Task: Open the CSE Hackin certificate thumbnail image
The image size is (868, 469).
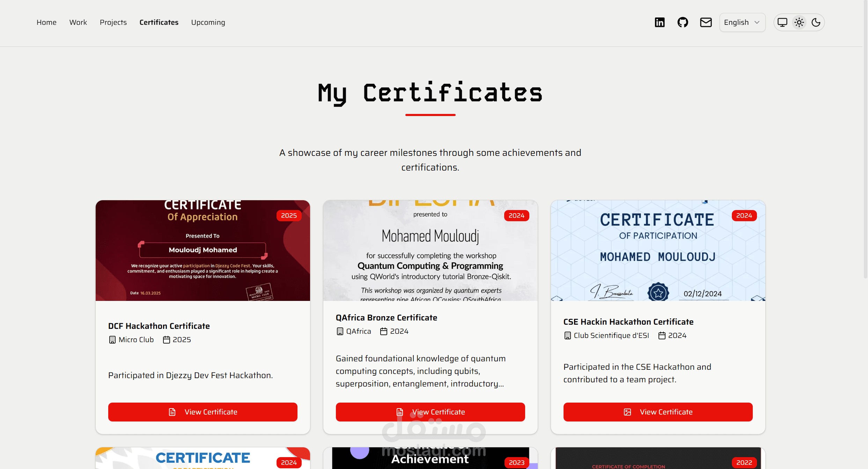Action: (658, 250)
